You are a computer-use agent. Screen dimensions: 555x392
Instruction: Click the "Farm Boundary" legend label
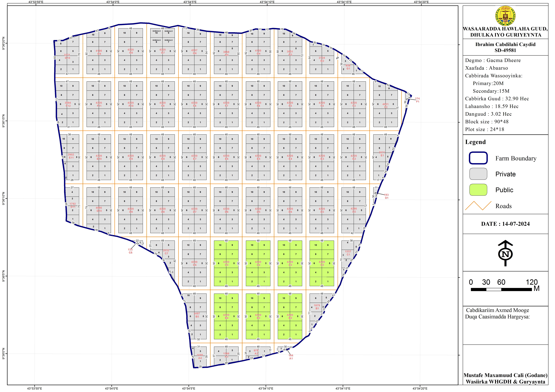[x=516, y=158]
